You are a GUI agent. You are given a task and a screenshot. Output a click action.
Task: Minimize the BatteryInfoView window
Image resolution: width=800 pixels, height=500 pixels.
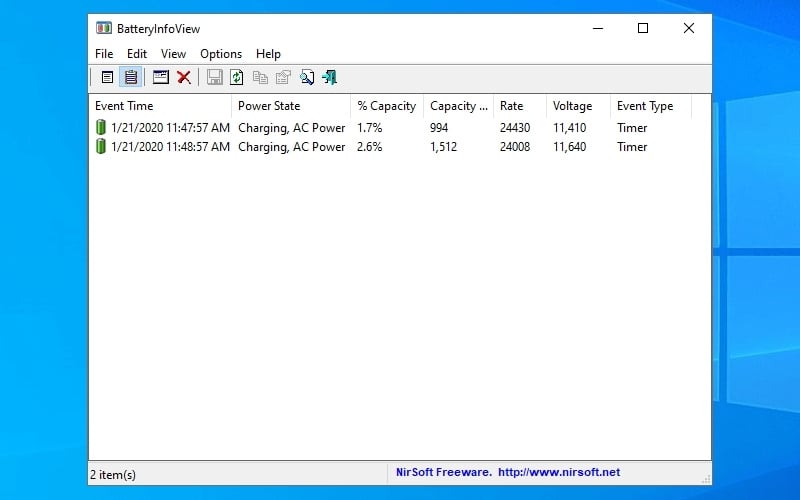click(598, 28)
